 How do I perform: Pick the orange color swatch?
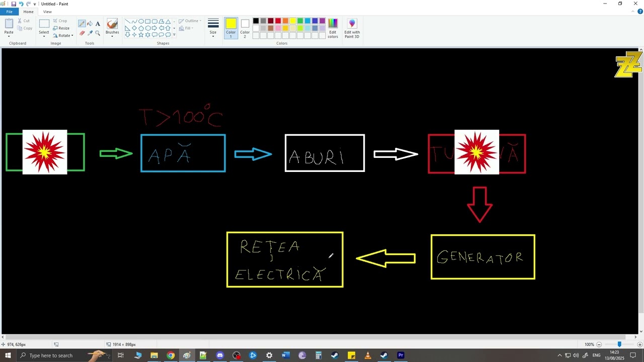click(x=285, y=21)
